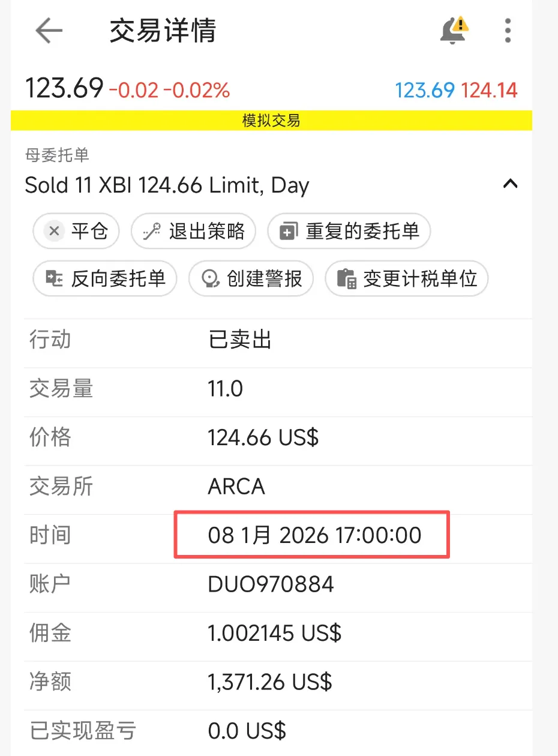Tap the 账户 DUO970884 account row
Screen dimensions: 558x756
click(278, 584)
